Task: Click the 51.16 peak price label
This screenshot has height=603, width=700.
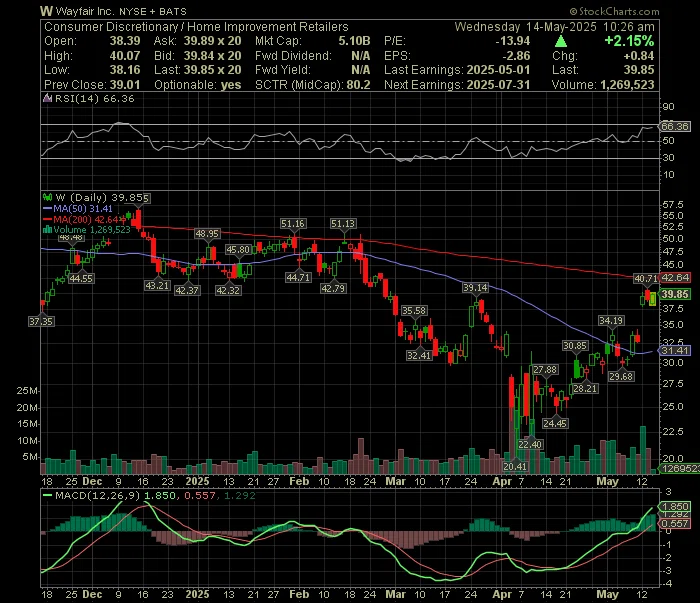Action: (x=293, y=224)
